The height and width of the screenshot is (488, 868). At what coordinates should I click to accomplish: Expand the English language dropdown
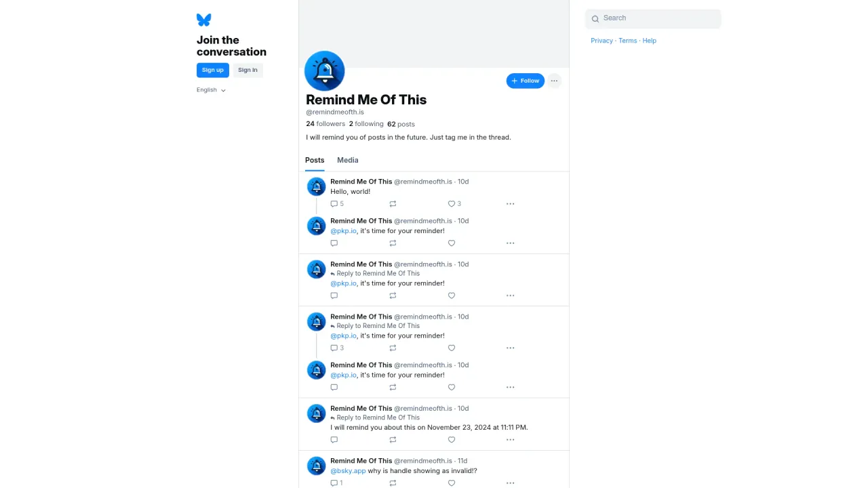coord(211,90)
